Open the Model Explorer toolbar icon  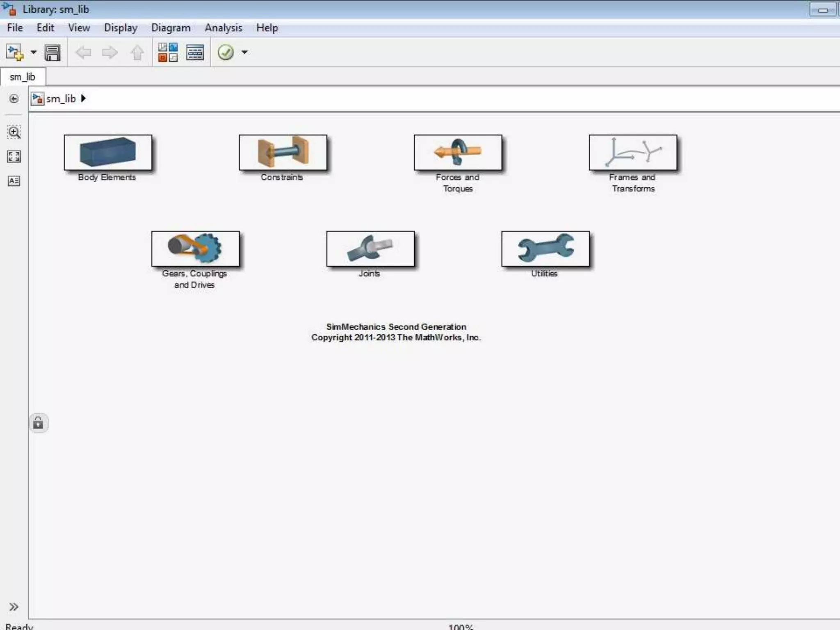point(195,52)
